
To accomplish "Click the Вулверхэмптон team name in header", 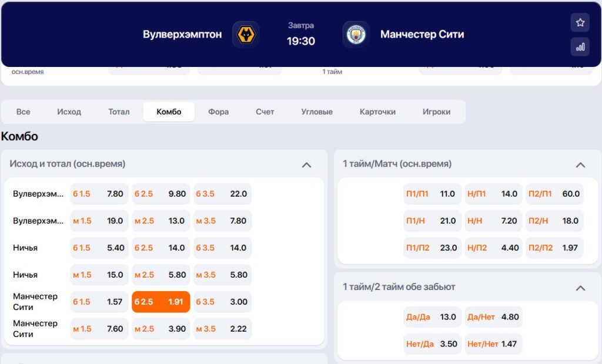I will pos(182,35).
